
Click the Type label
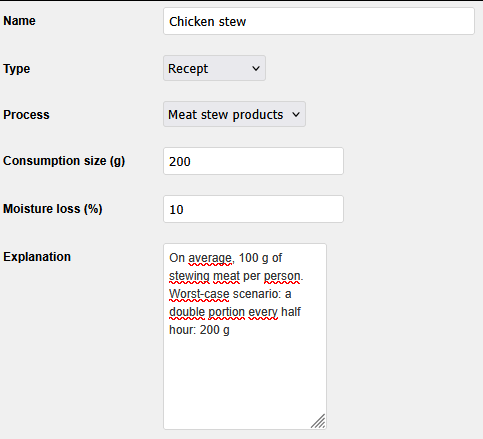coord(17,69)
